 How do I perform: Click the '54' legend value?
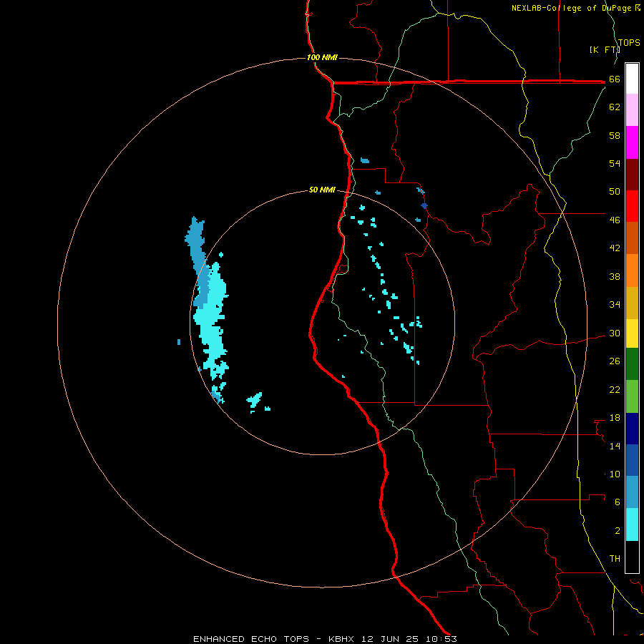615,163
